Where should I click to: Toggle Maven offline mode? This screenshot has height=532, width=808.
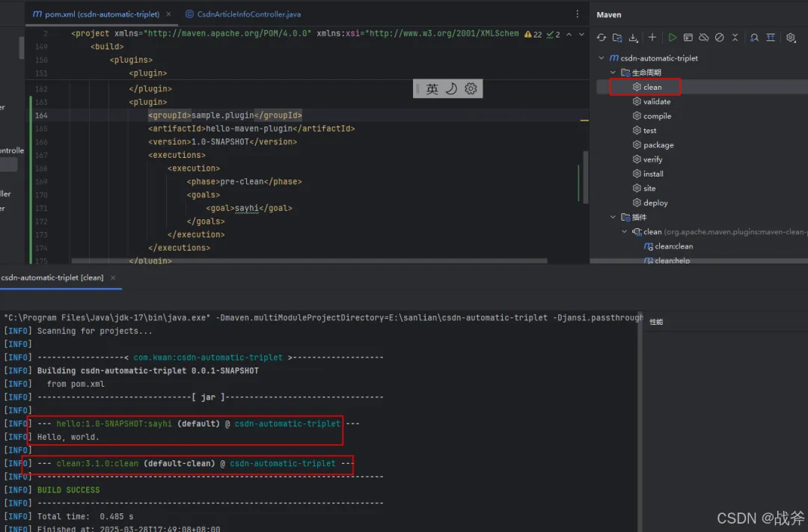pyautogui.click(x=704, y=37)
